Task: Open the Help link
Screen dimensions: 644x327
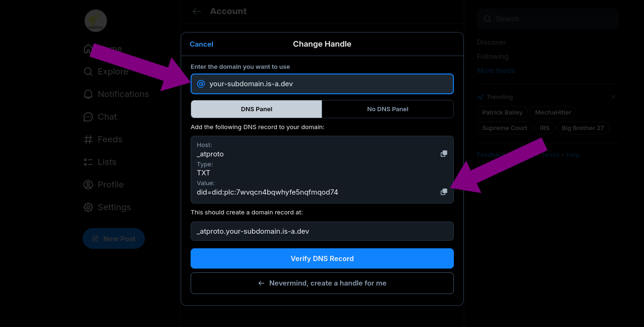Action: point(573,155)
